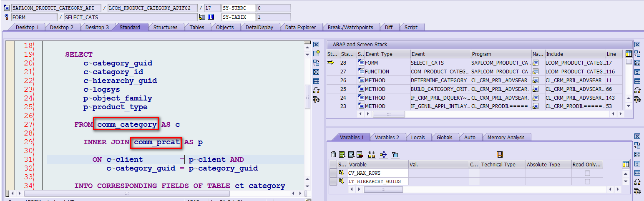This screenshot has height=201, width=644.
Task: Open column layout icon in ABAP stack table
Action: (x=628, y=54)
